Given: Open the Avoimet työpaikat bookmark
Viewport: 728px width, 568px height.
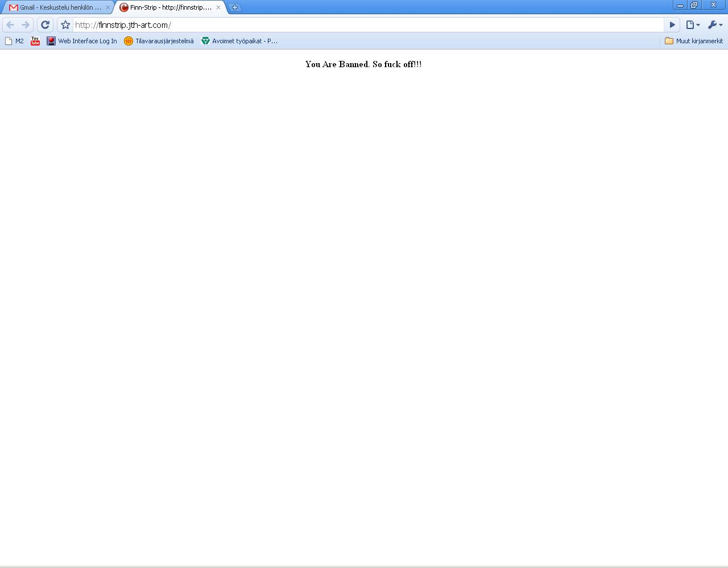Looking at the screenshot, I should point(239,41).
